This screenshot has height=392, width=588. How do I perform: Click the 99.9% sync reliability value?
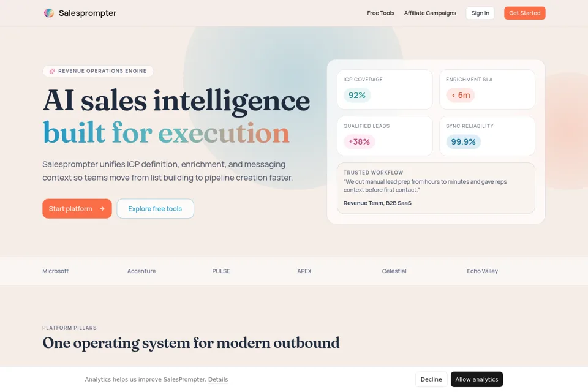(463, 142)
